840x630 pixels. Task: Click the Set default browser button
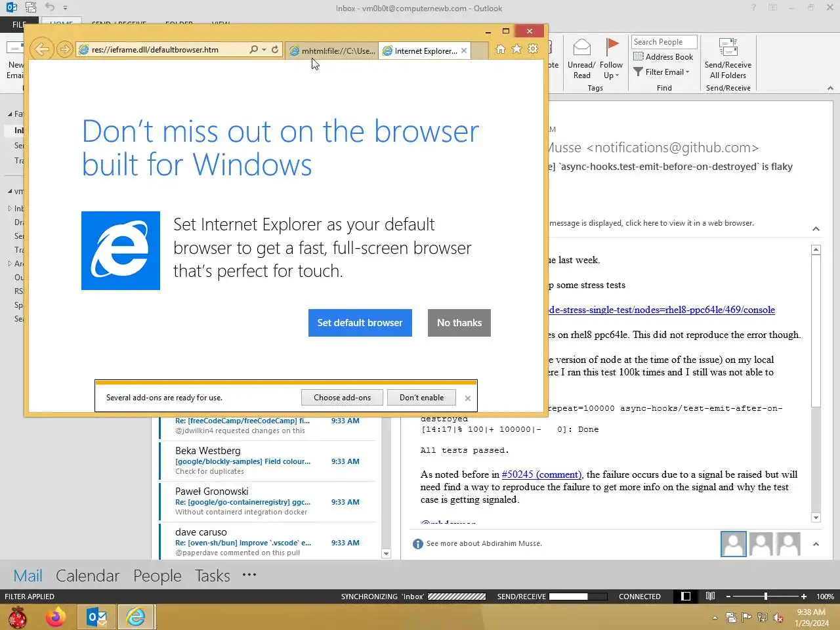(x=360, y=323)
